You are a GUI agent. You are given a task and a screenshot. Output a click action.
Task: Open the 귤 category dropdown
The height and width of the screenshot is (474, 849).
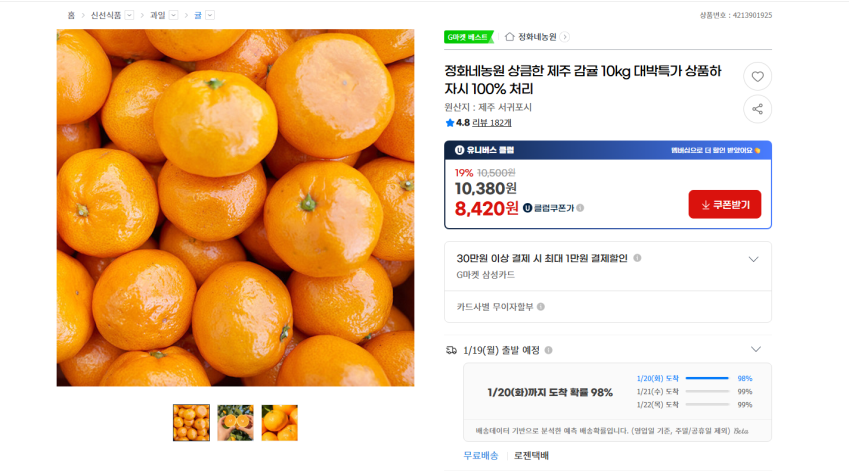pos(210,15)
